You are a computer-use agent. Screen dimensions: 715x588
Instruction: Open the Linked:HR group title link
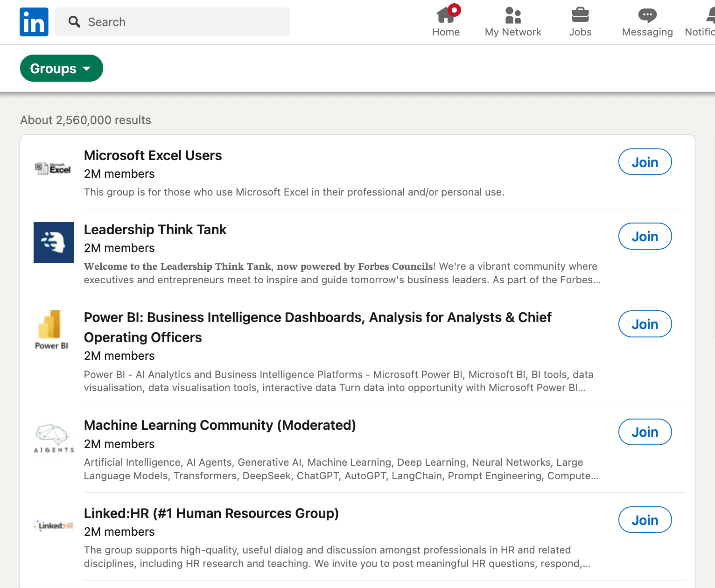[x=211, y=513]
